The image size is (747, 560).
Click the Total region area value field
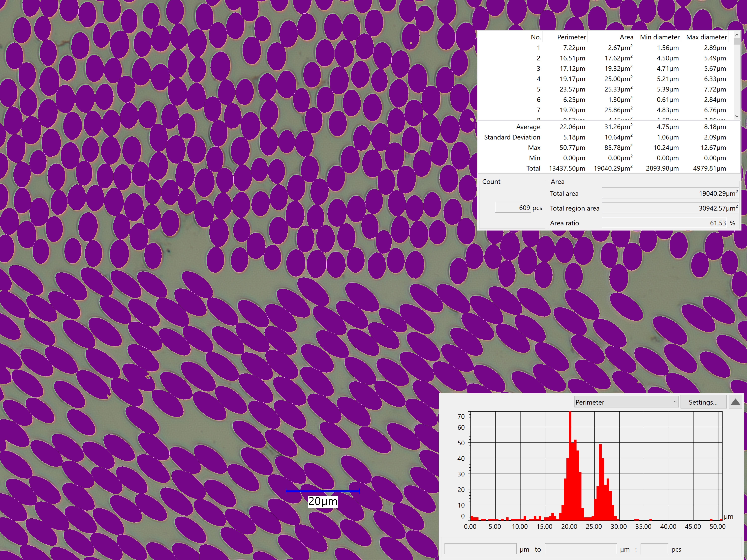670,208
